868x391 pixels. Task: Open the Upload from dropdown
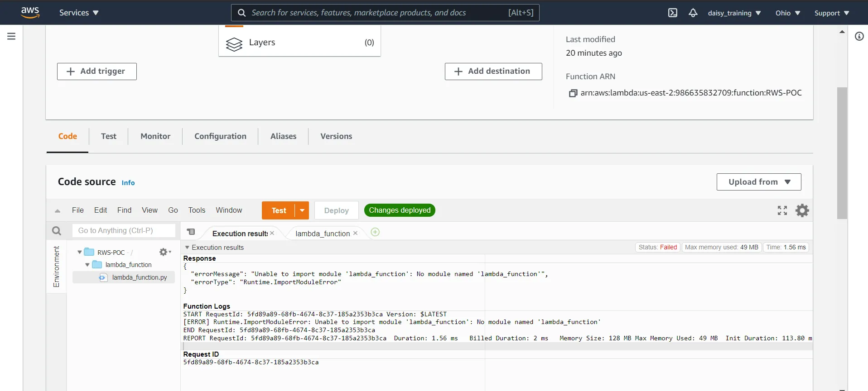coord(759,182)
